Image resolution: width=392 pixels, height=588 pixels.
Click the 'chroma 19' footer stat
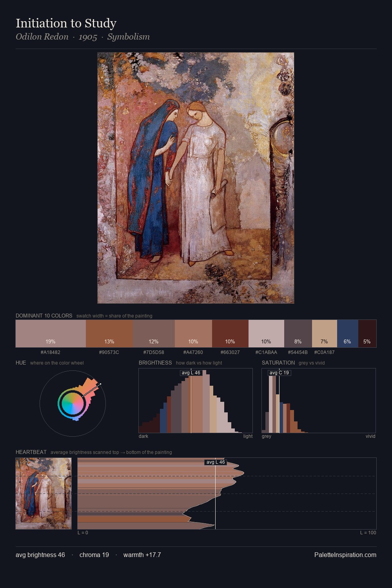tap(94, 555)
